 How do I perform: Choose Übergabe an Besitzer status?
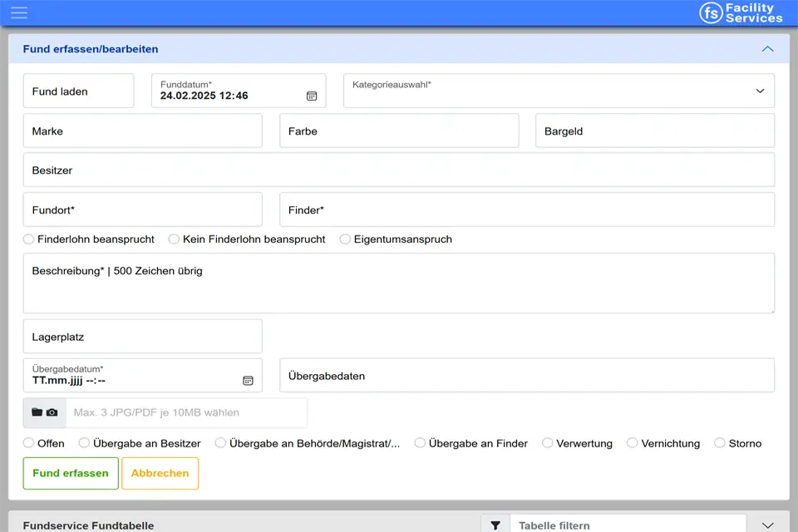(84, 443)
